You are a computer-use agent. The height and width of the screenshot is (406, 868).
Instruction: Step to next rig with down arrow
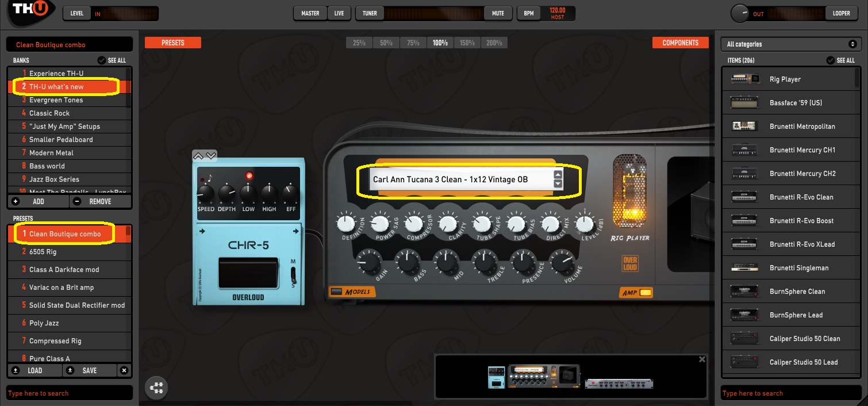click(558, 183)
